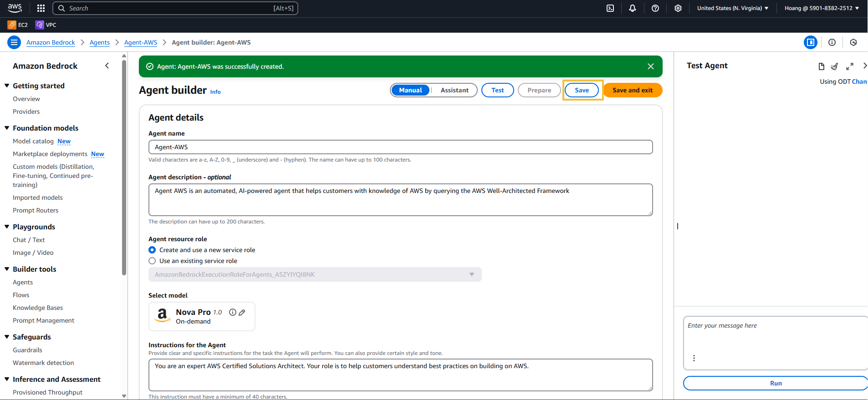This screenshot has width=868, height=400.
Task: Focus the Enter your message here box
Action: (776, 343)
